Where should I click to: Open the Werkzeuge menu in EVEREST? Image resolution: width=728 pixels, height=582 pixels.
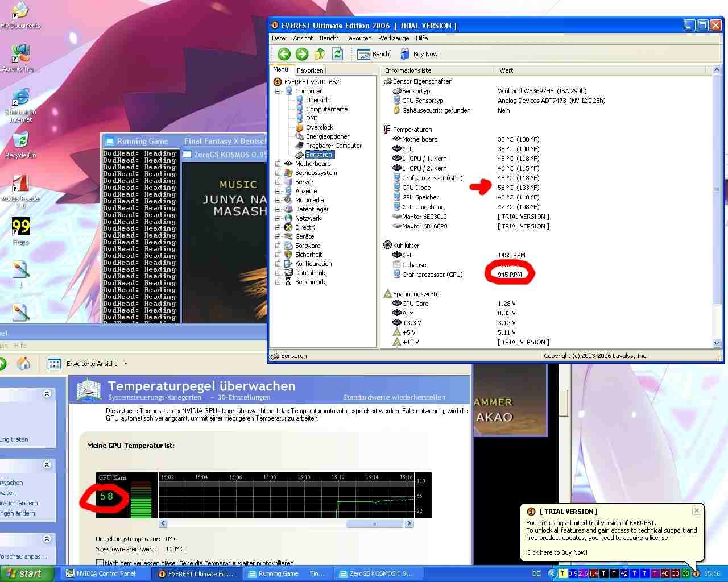[394, 38]
